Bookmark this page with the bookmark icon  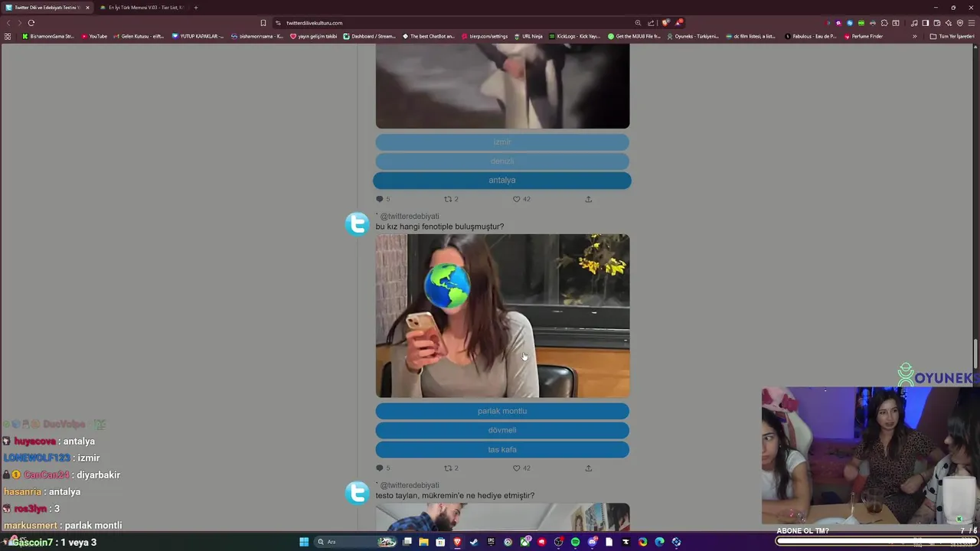[263, 23]
